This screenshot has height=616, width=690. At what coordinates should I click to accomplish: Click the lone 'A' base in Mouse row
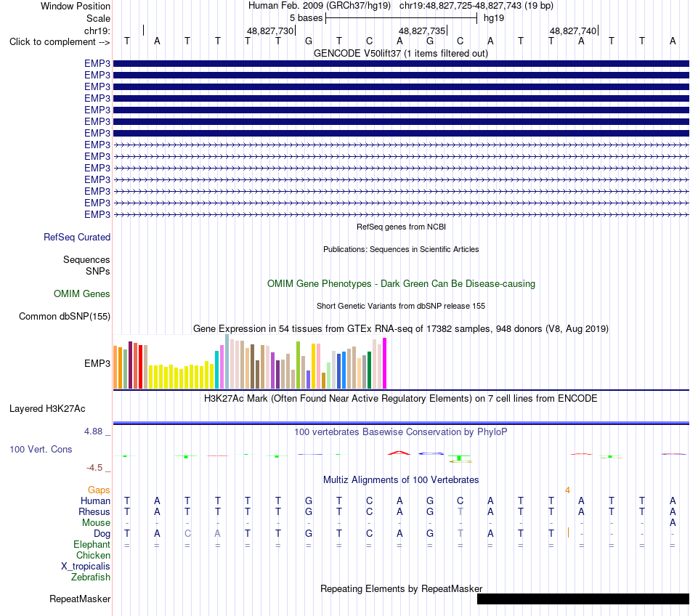[x=673, y=523]
